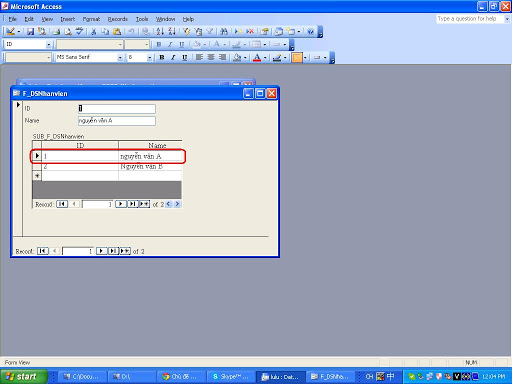Click the Find binoculars icon

coord(224,32)
